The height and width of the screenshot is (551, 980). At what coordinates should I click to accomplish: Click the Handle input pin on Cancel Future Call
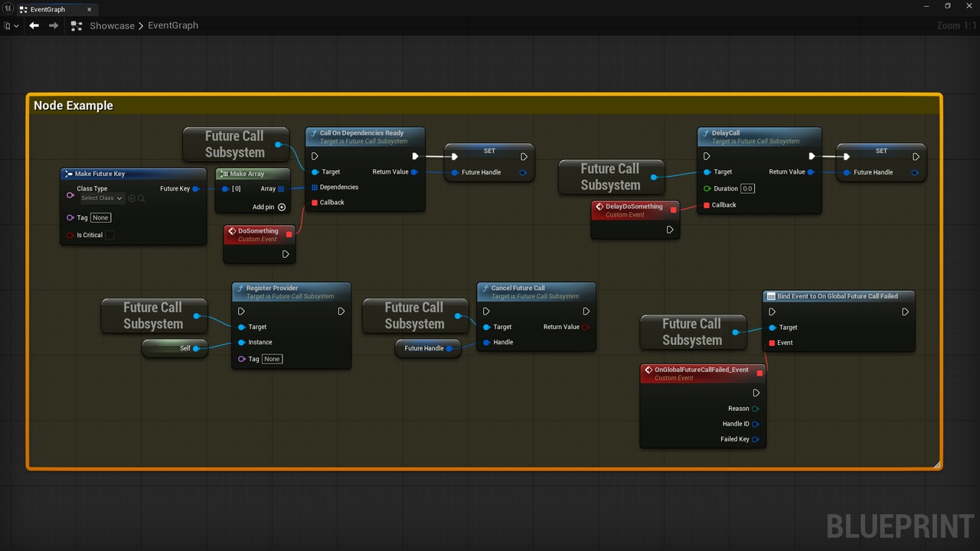[486, 342]
